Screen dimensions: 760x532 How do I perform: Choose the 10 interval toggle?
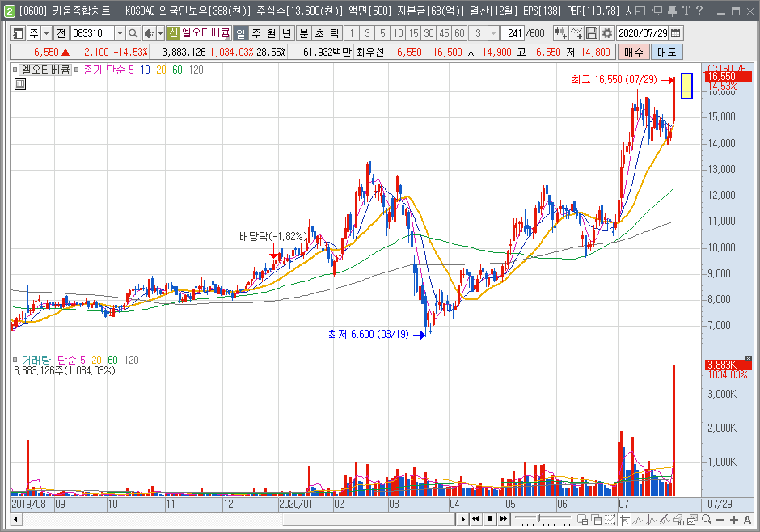pyautogui.click(x=398, y=33)
